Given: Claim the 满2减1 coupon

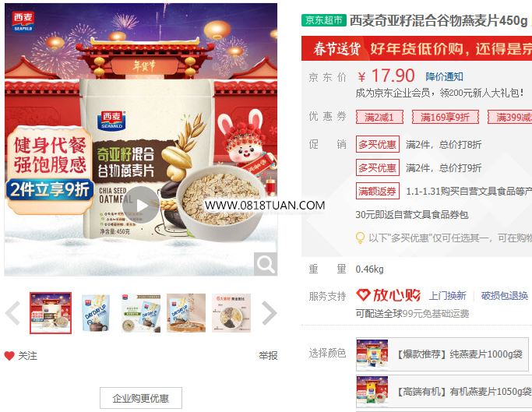Looking at the screenshot, I should click(379, 117).
